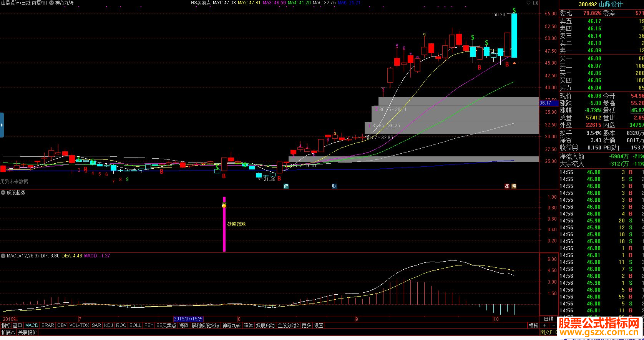
Task: Click the 14:56 trade row with volume 55
Action: pos(601,297)
